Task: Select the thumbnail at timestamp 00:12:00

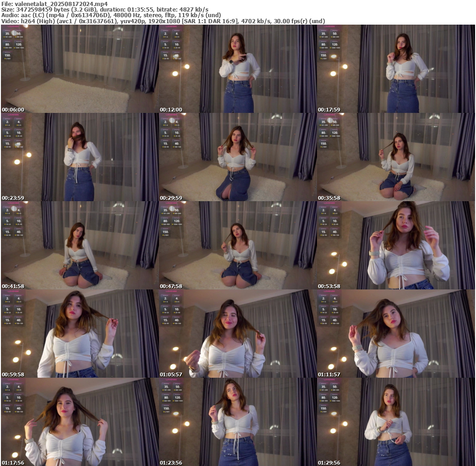Action: pos(238,69)
